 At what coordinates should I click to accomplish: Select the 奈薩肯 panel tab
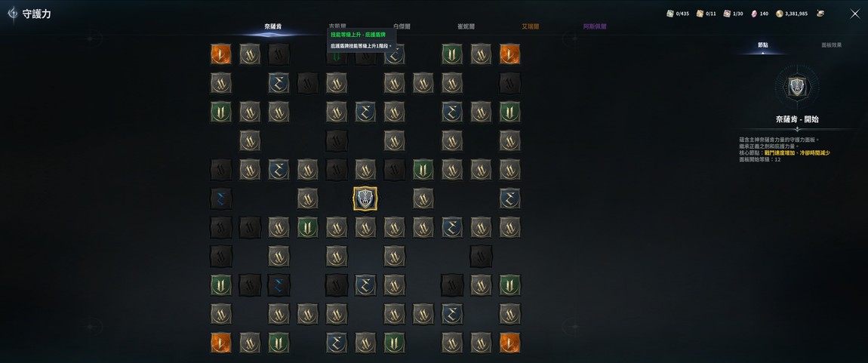[x=273, y=26]
